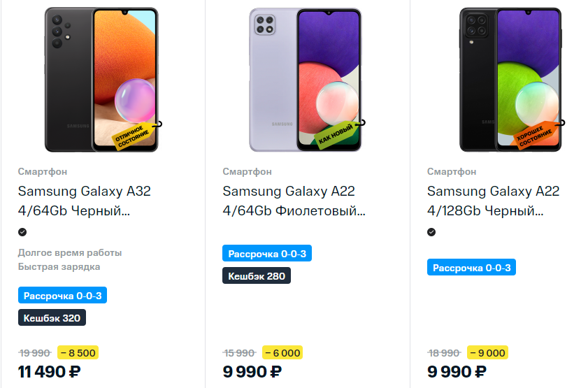Click the 'Кешбэк 280' badge
588x388 pixels.
coord(257,276)
